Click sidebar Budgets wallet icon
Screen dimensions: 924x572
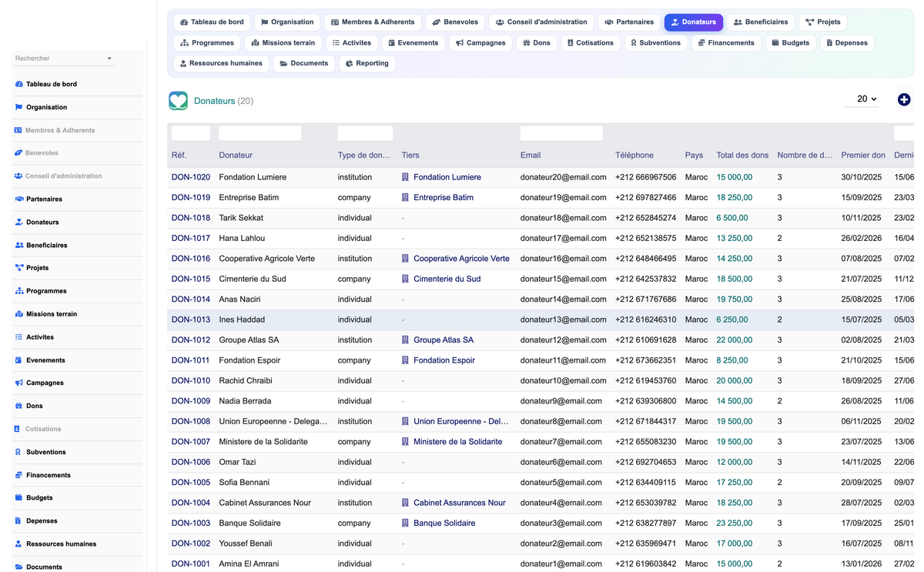click(18, 498)
